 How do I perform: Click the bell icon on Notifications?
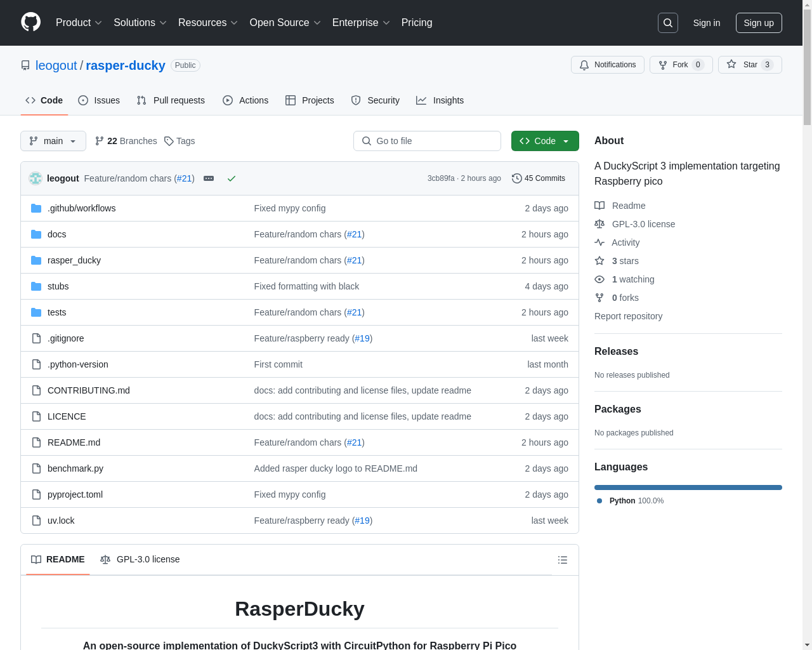(584, 65)
